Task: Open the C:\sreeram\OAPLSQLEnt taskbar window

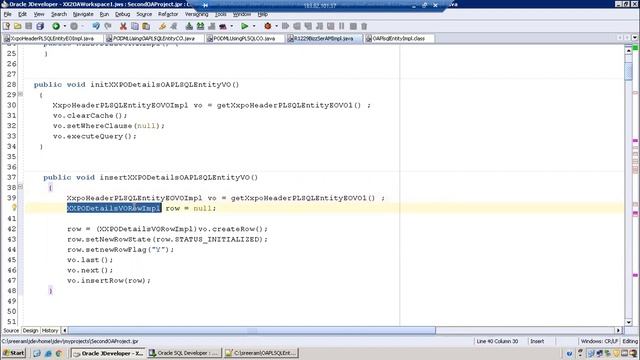Action: point(261,353)
